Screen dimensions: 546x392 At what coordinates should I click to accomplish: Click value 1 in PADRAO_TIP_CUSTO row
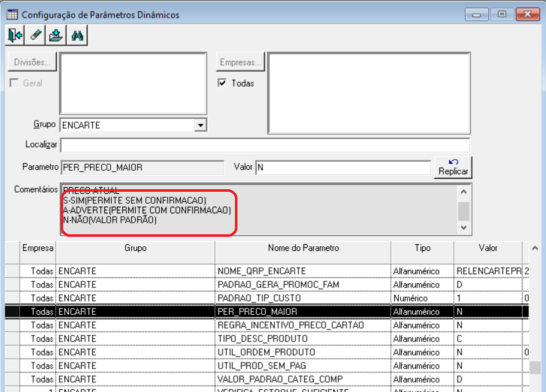coord(488,298)
